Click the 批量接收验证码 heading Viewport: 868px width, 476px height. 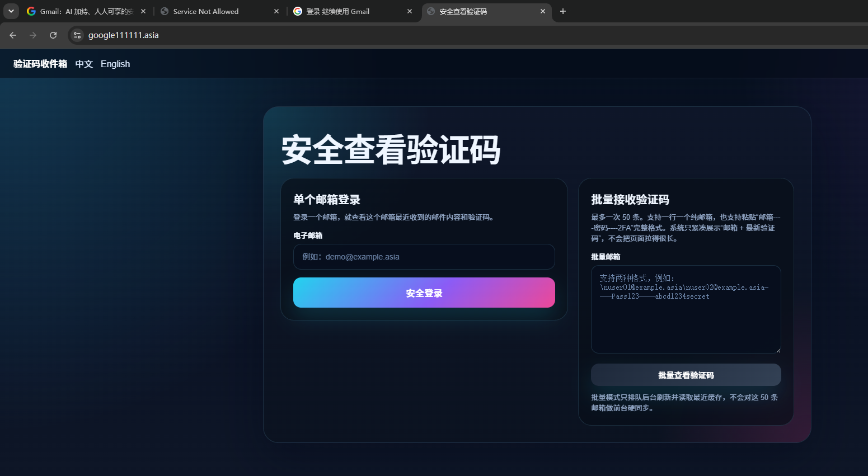click(x=630, y=200)
